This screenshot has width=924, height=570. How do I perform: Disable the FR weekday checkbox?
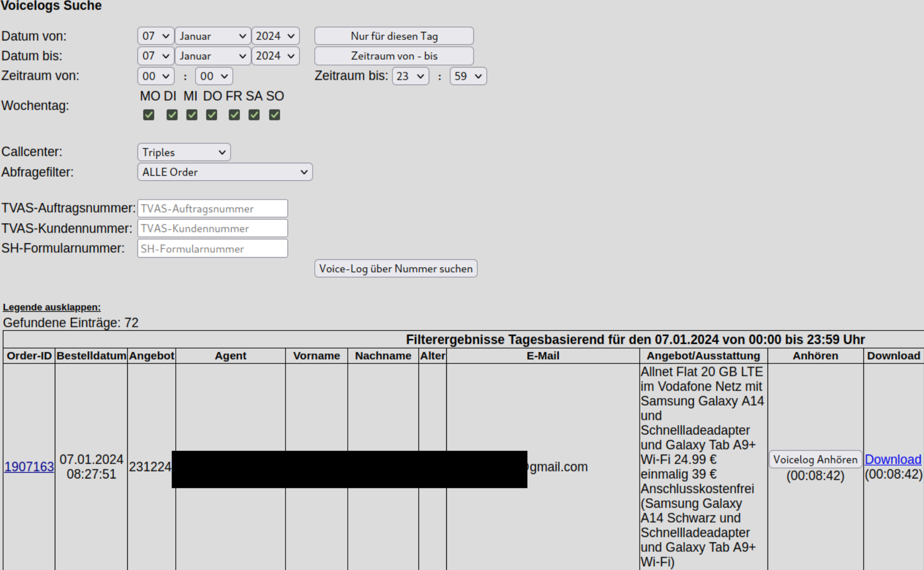[x=234, y=115]
